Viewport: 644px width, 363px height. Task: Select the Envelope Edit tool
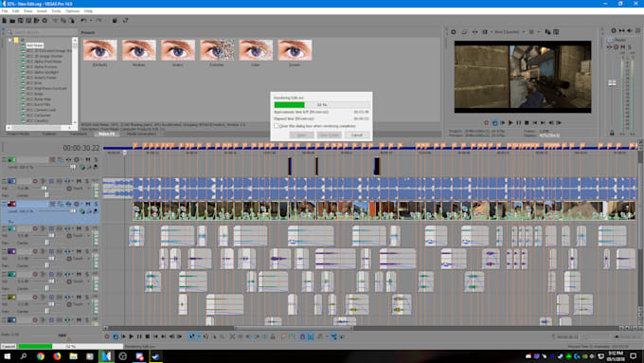tap(206, 336)
